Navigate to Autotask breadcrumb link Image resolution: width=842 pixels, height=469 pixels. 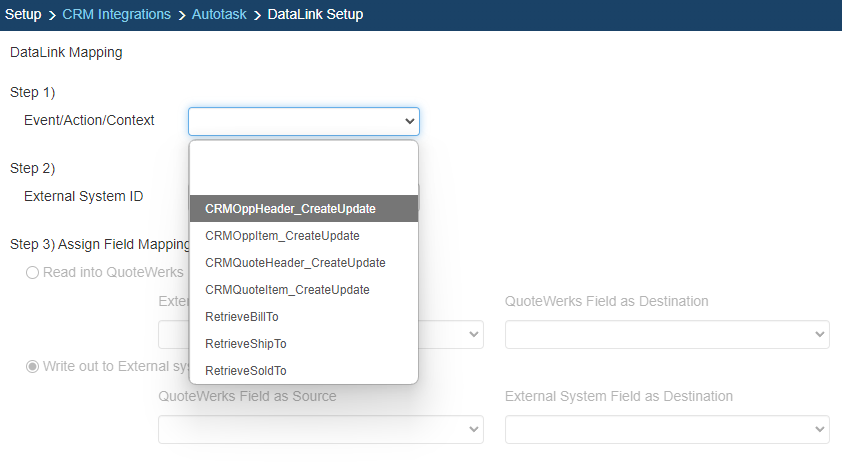click(x=220, y=15)
